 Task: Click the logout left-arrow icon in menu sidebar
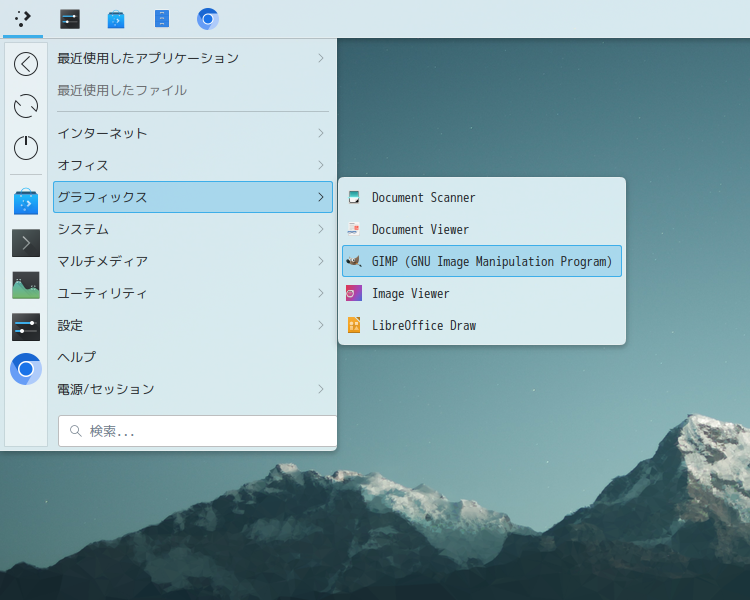26,64
